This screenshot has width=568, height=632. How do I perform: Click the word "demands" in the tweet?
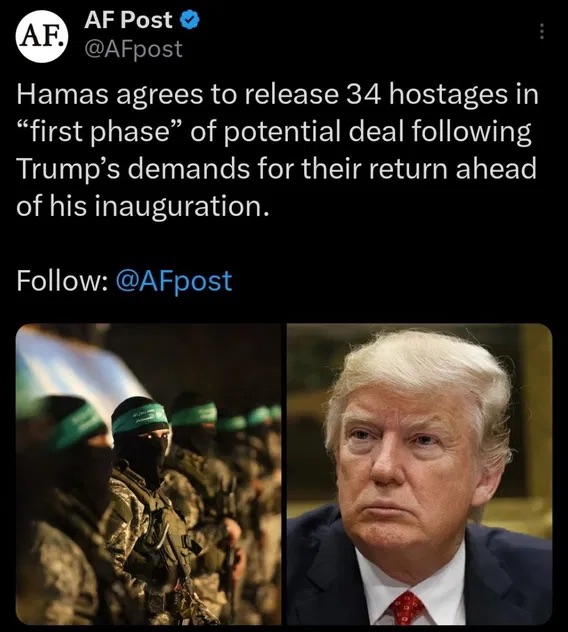189,170
